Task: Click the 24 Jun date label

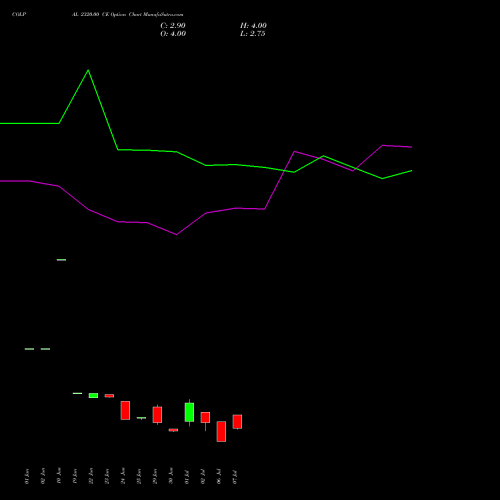Action: (x=123, y=476)
